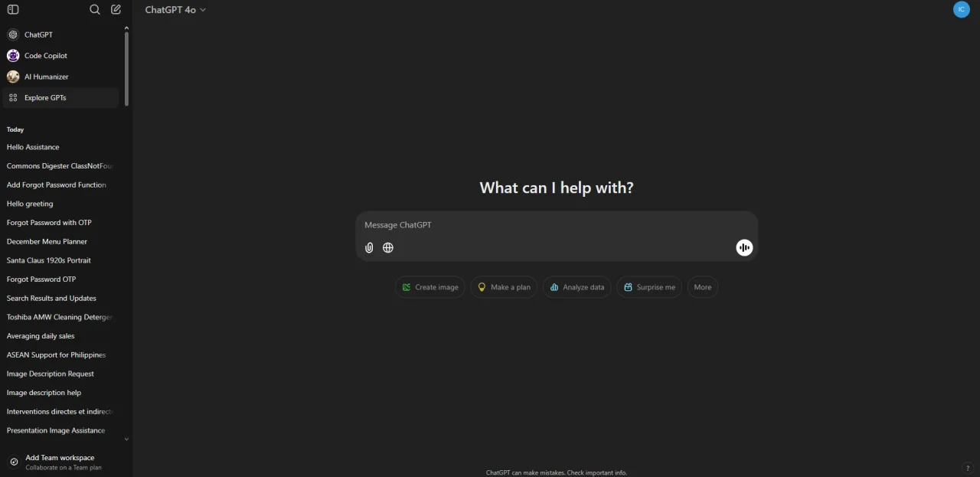Close the sidebar with the panel icon
This screenshot has width=980, height=477.
pos(13,10)
